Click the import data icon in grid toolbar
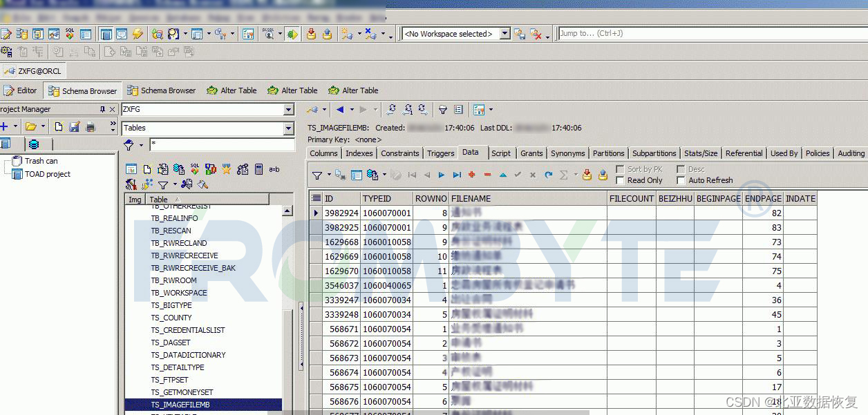This screenshot has height=415, width=868. (x=587, y=175)
